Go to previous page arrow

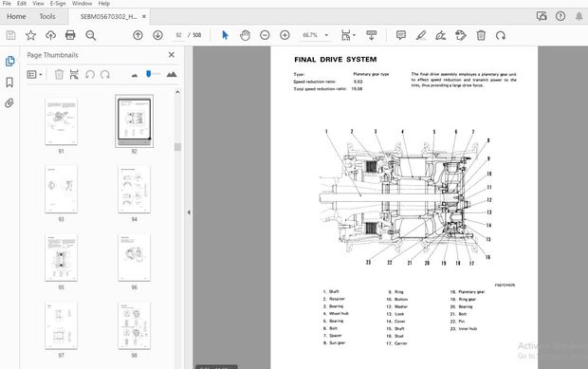[138, 35]
